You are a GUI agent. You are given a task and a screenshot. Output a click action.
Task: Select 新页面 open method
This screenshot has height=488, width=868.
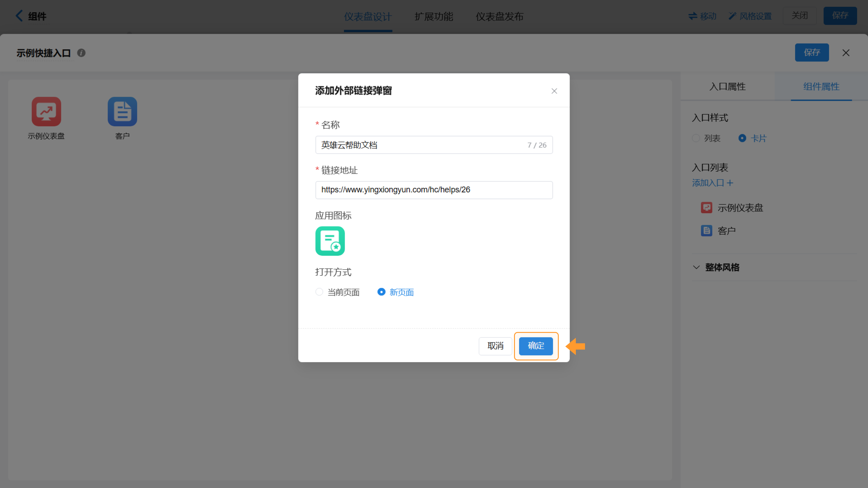(x=396, y=292)
